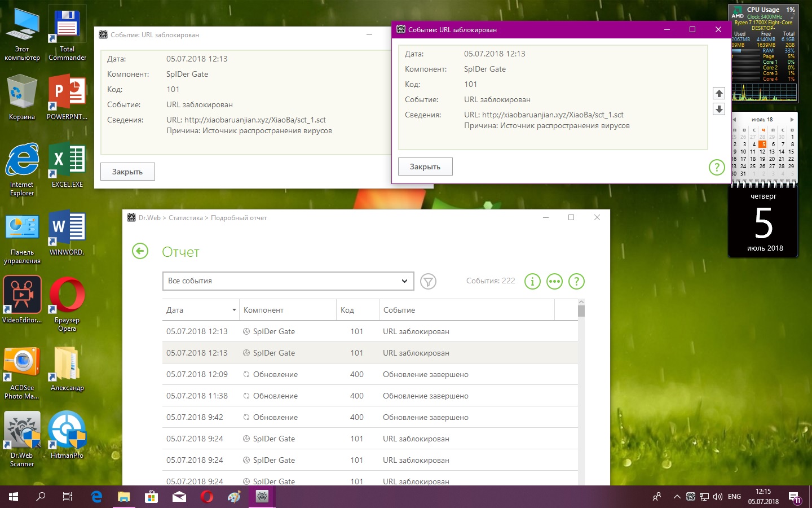Click the help icon in report window

(576, 281)
